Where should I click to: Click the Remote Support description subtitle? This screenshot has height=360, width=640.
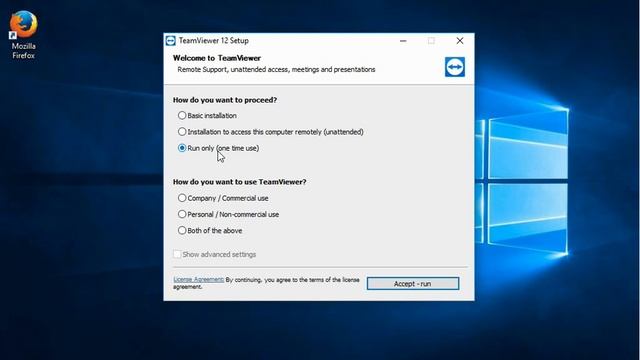coord(276,70)
